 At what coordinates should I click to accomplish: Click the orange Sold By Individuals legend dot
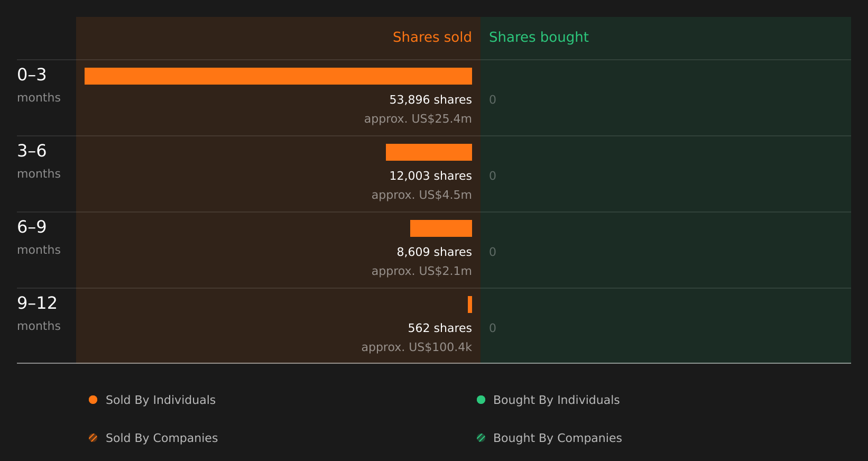point(93,400)
